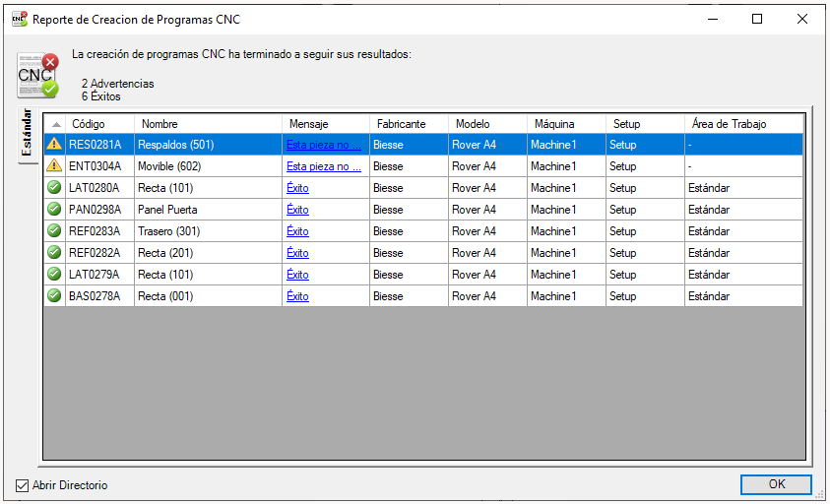
Task: Click green success icon for REF0282A
Action: [x=54, y=252]
